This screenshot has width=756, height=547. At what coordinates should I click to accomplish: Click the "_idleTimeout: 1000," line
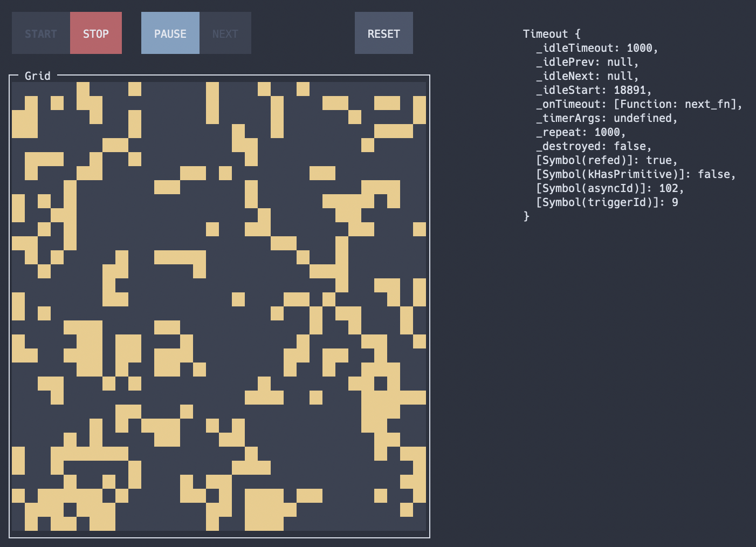tap(597, 48)
